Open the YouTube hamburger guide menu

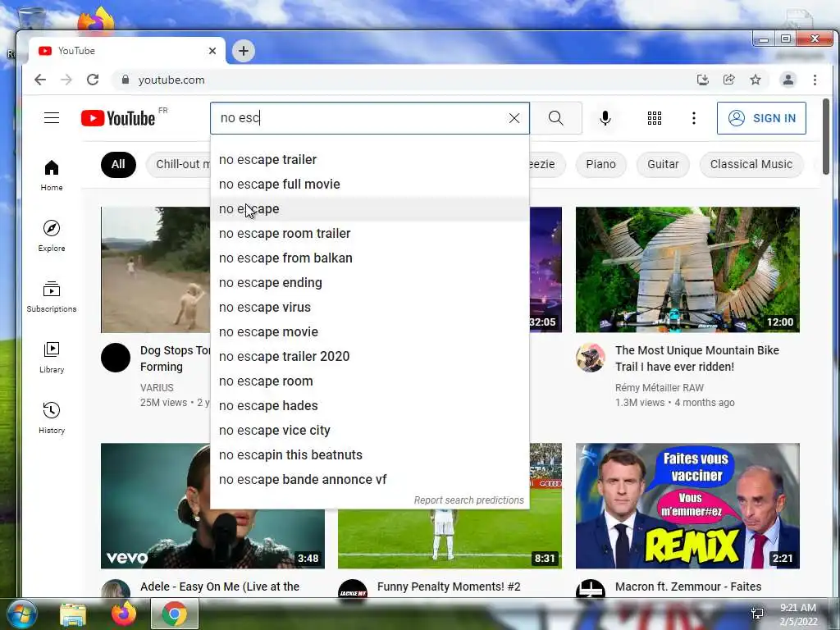click(52, 118)
